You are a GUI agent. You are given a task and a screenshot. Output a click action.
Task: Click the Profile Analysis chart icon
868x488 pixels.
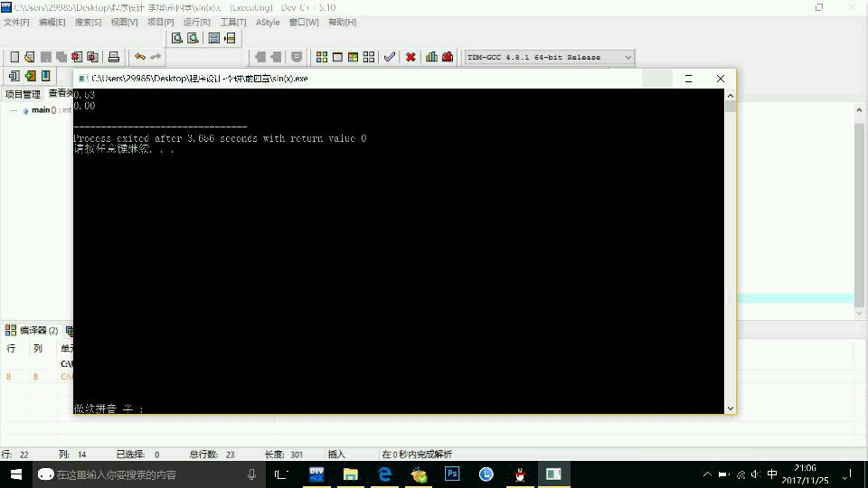point(432,56)
